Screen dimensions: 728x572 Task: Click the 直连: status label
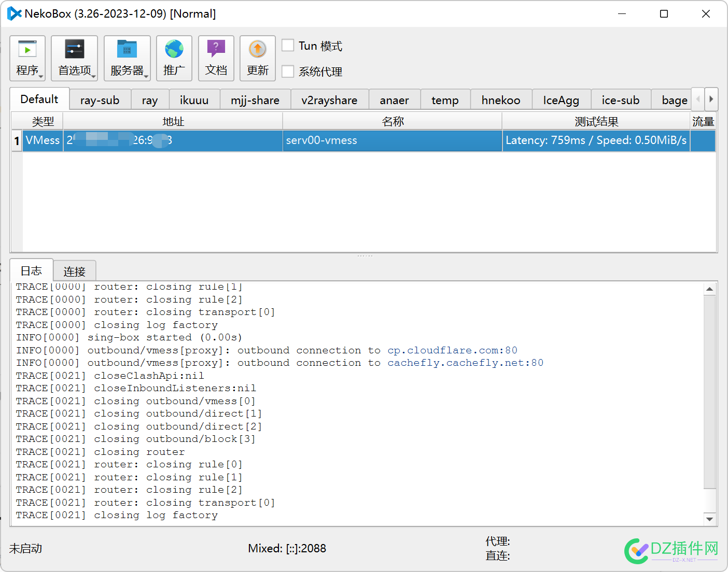[498, 556]
